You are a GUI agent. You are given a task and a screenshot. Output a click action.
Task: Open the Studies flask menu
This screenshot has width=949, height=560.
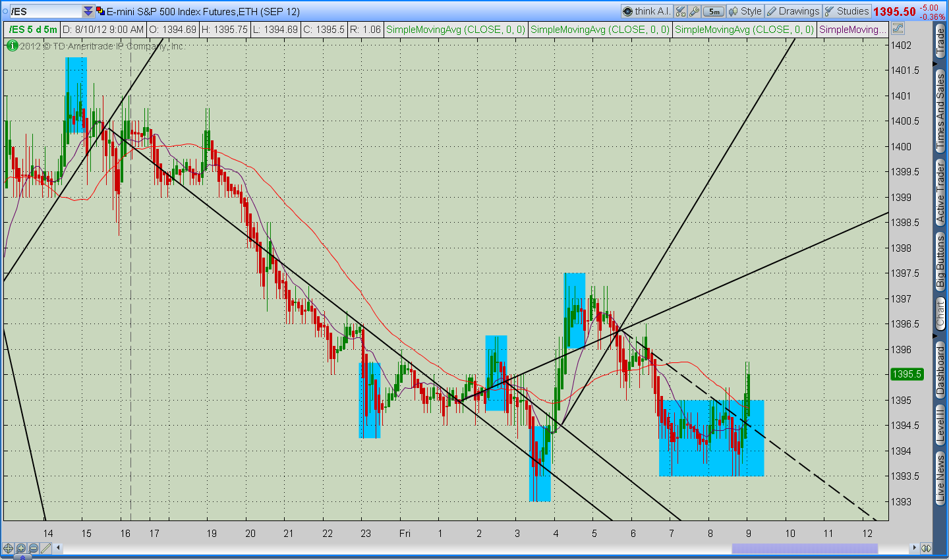click(847, 11)
